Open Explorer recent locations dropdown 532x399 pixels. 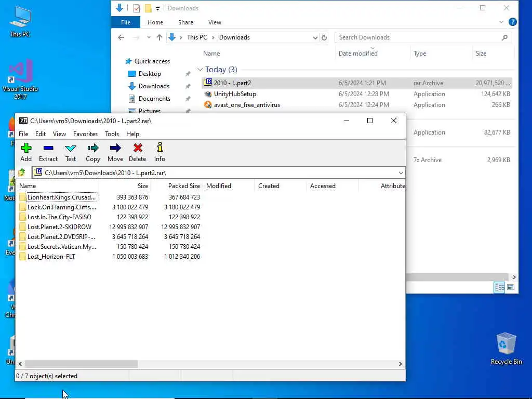tap(149, 37)
